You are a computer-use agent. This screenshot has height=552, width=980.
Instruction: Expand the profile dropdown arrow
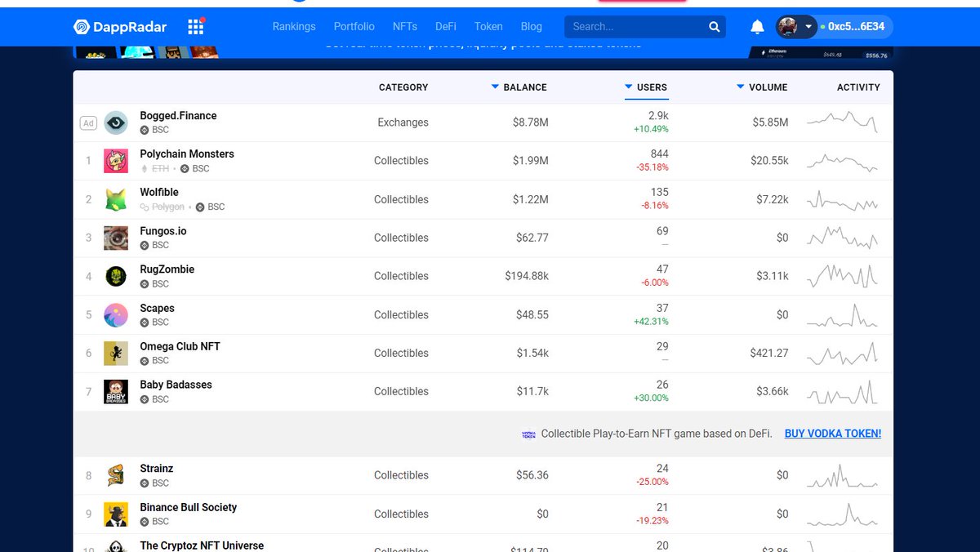(808, 27)
